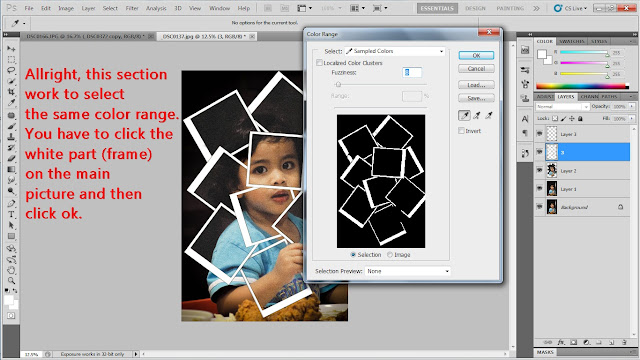The image size is (640, 360).
Task: Choose the Selection radio button
Action: point(353,255)
